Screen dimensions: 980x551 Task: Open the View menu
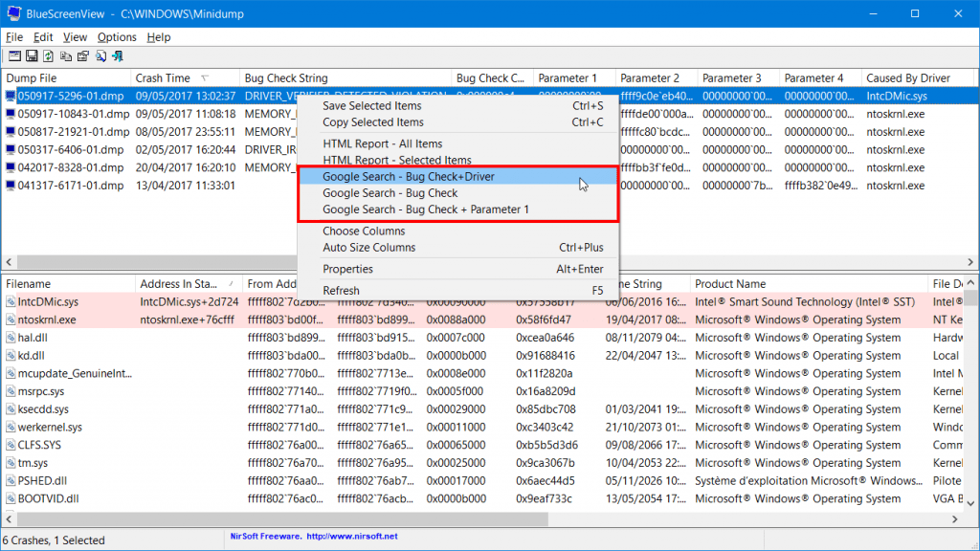pos(75,37)
